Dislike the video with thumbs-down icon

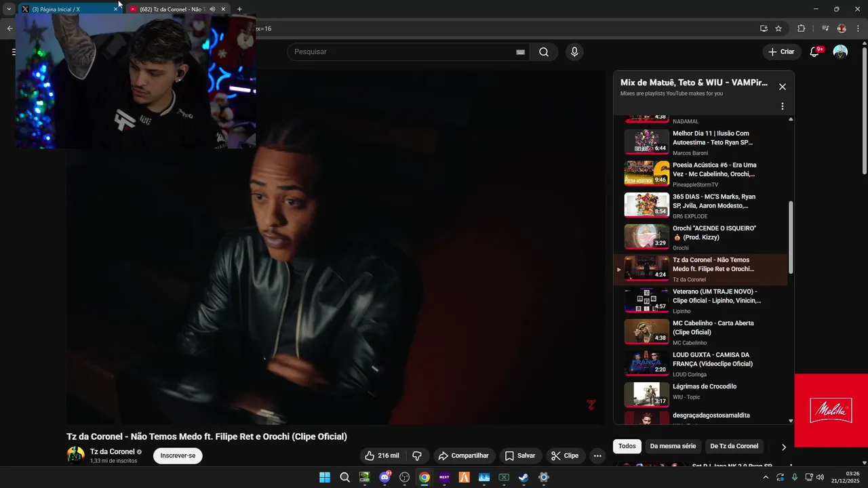point(417,455)
